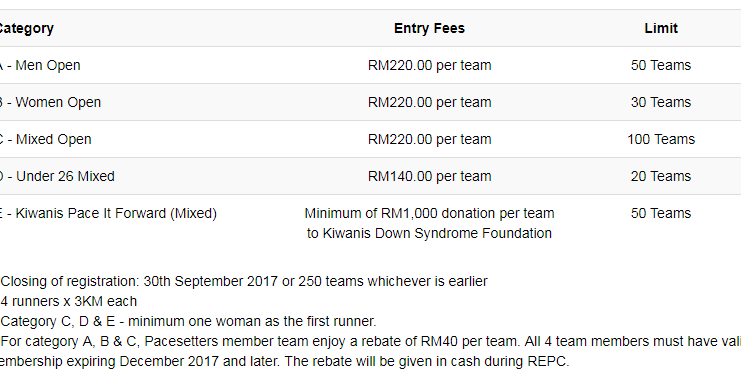
Task: Click the Women Open RM220.00 fee cell
Action: click(429, 102)
